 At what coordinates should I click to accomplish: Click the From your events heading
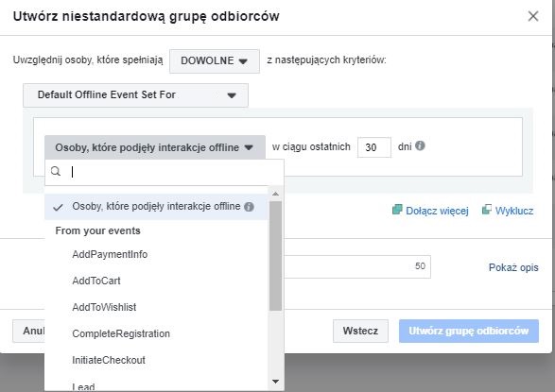pyautogui.click(x=97, y=230)
